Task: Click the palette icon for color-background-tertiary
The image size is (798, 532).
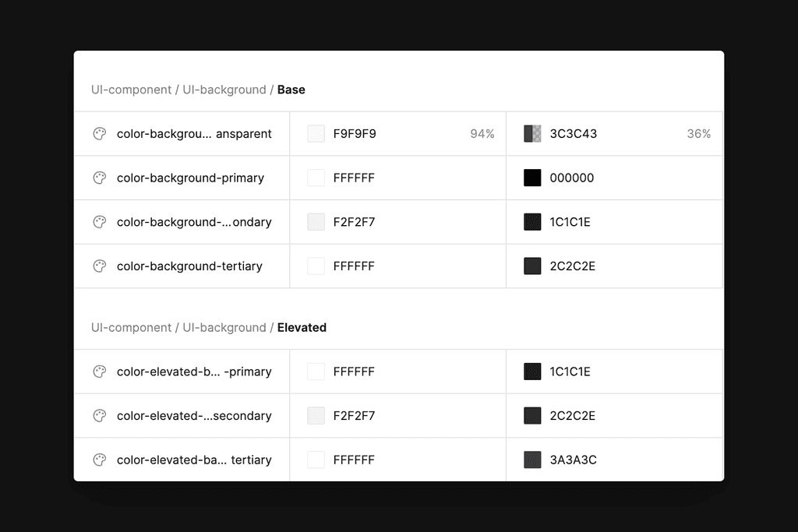Action: coord(99,266)
